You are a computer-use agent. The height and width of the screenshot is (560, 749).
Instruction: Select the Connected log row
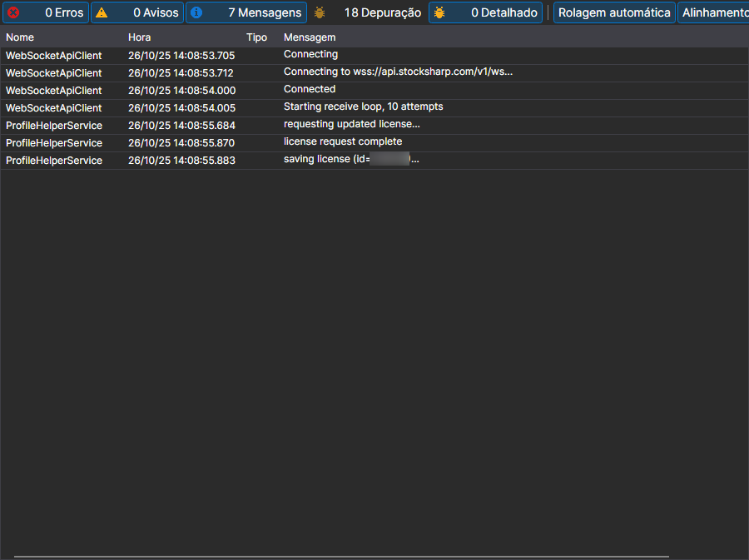[374, 90]
